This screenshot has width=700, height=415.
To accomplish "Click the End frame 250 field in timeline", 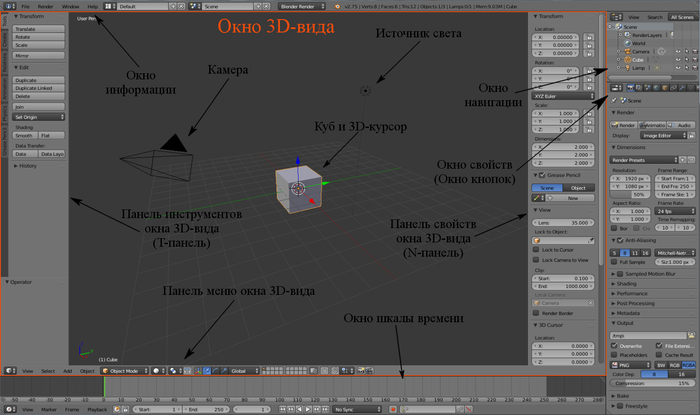I will pos(207,409).
